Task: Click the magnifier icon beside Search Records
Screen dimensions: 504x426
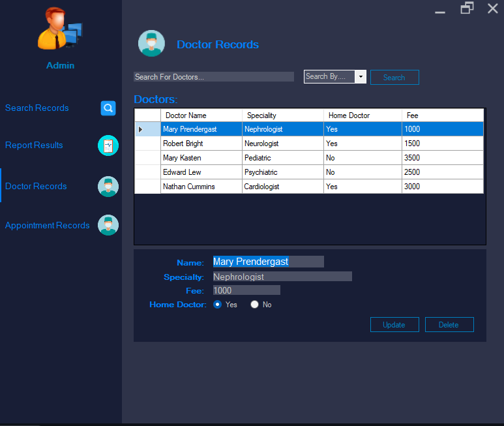Action: tap(108, 108)
